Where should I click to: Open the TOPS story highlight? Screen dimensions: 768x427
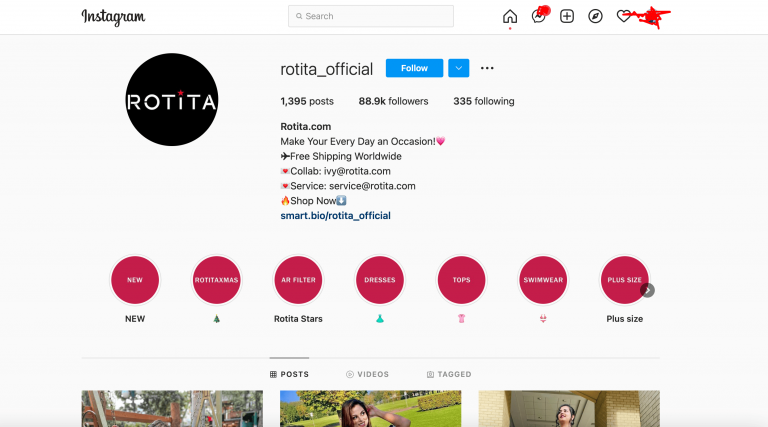click(x=461, y=280)
